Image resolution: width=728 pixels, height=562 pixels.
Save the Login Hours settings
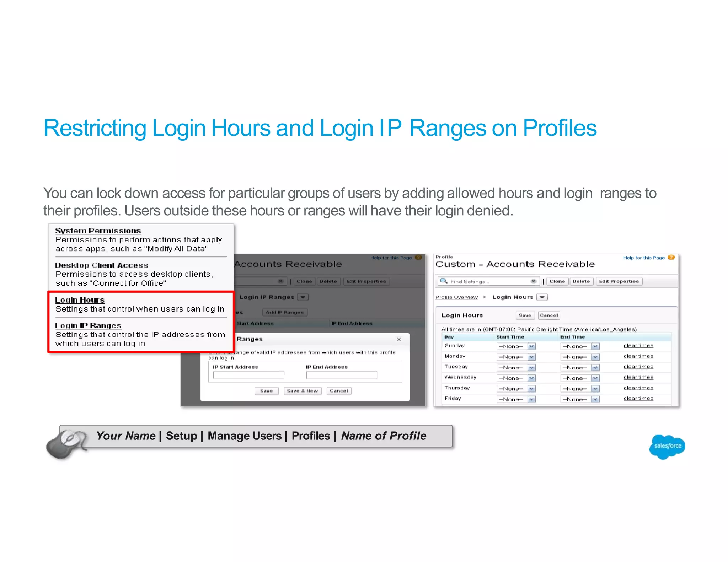tap(525, 315)
